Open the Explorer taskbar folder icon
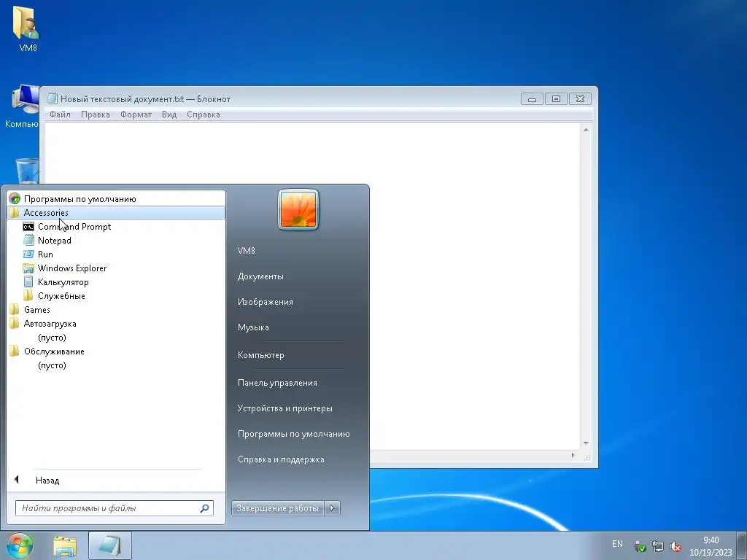This screenshot has width=747, height=560. [x=65, y=545]
